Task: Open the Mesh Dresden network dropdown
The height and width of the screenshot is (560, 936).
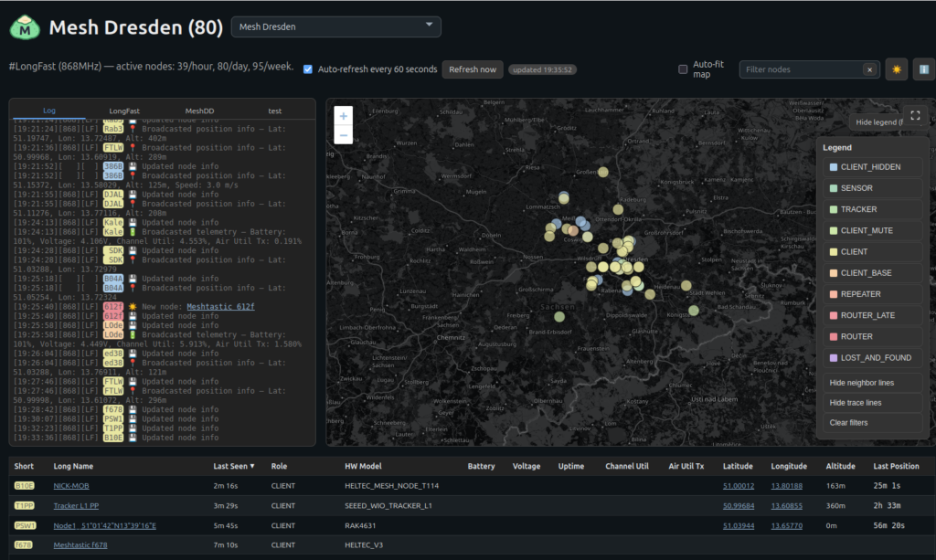Action: point(336,27)
